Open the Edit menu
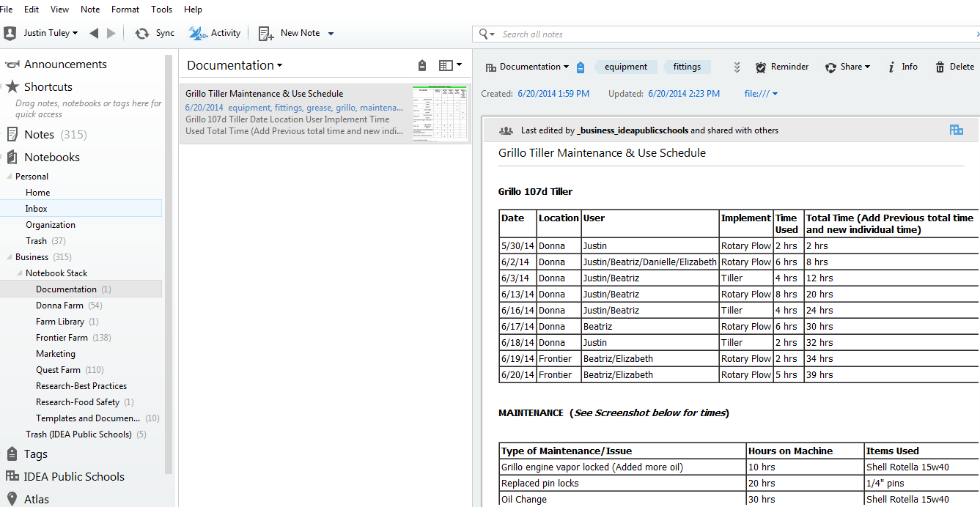The width and height of the screenshot is (980, 507). [x=32, y=10]
